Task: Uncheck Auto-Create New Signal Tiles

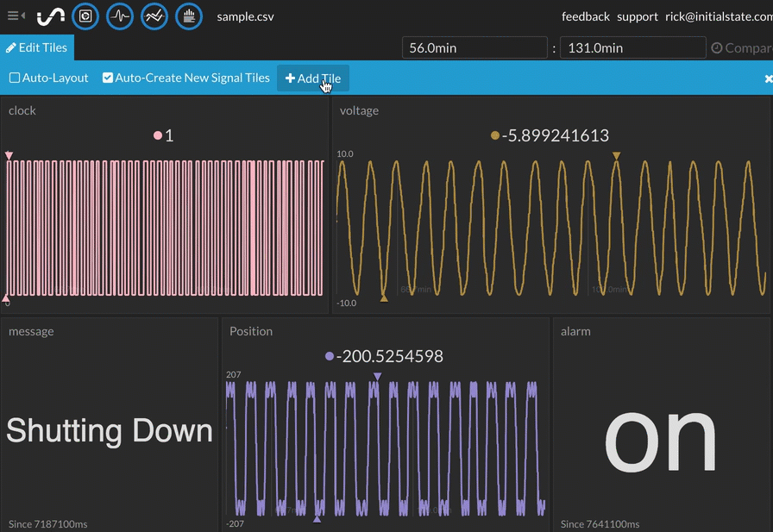Action: click(x=108, y=78)
